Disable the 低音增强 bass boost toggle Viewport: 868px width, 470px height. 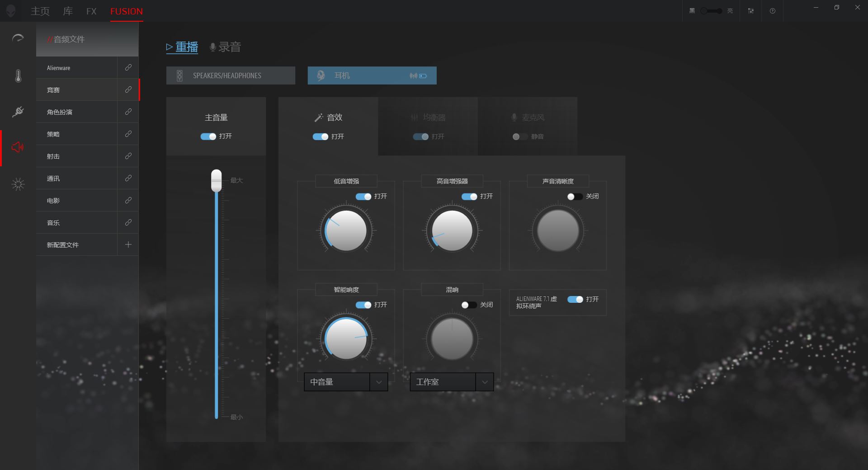(363, 197)
